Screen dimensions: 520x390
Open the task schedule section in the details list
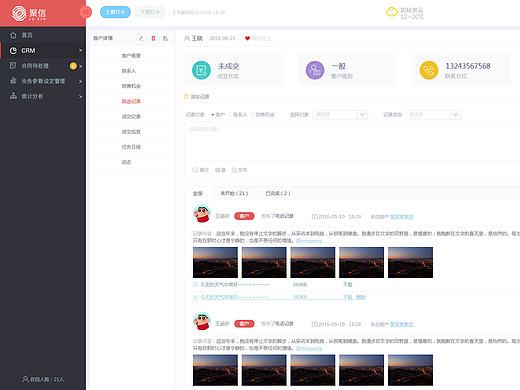coord(131,147)
